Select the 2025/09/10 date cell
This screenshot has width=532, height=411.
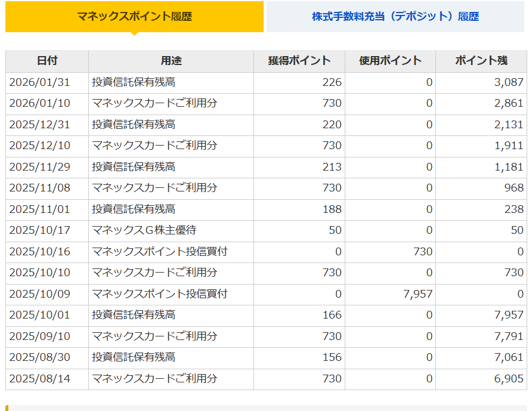pyautogui.click(x=39, y=336)
